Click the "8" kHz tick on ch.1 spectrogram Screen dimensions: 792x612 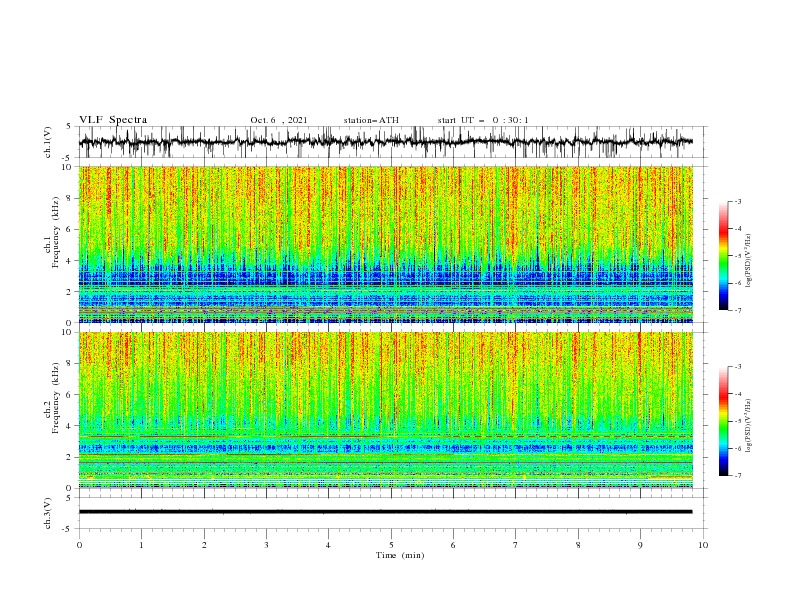70,198
